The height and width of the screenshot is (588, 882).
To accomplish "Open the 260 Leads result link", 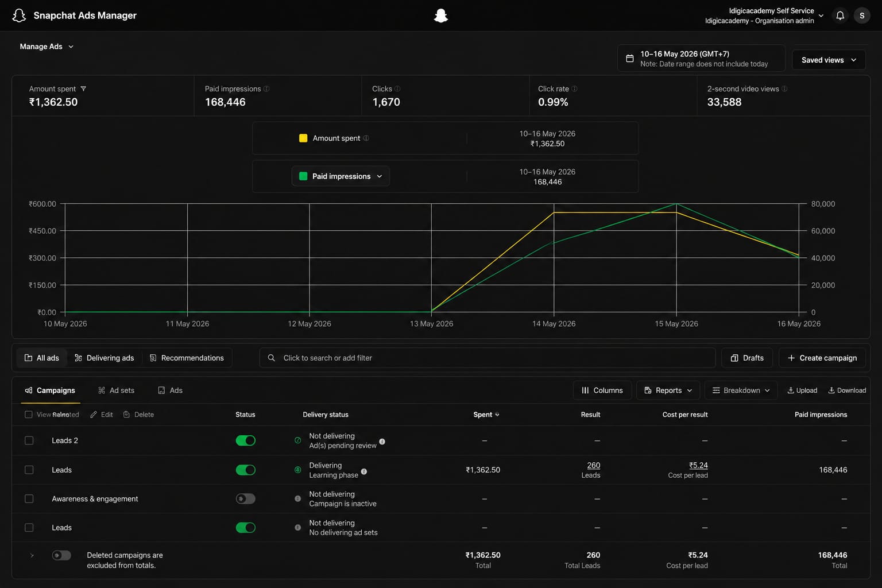I will 594,465.
